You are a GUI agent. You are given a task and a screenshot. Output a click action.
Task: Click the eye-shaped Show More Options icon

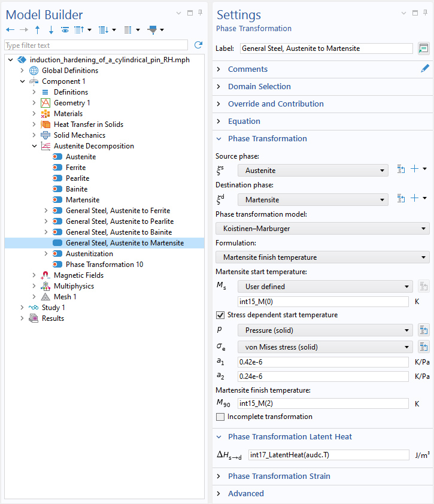pyautogui.click(x=65, y=29)
